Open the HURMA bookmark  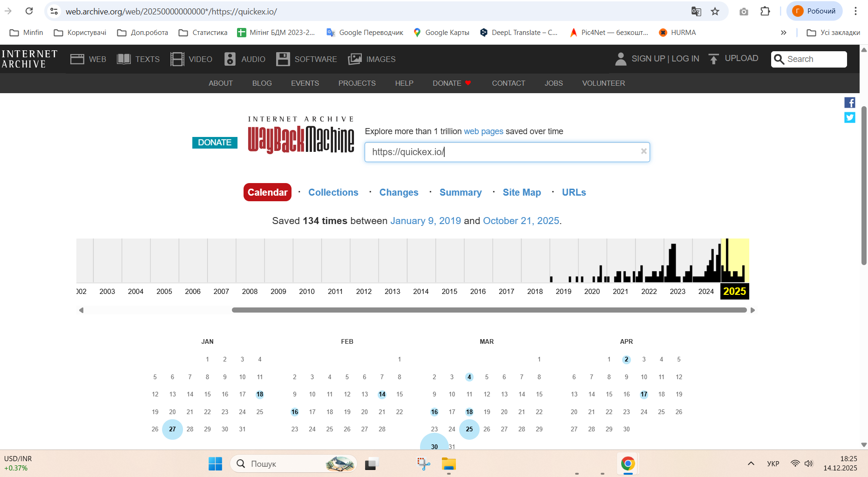677,33
